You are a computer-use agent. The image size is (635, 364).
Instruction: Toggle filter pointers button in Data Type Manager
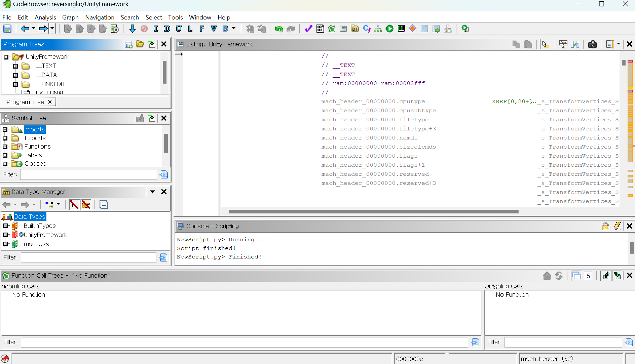86,205
